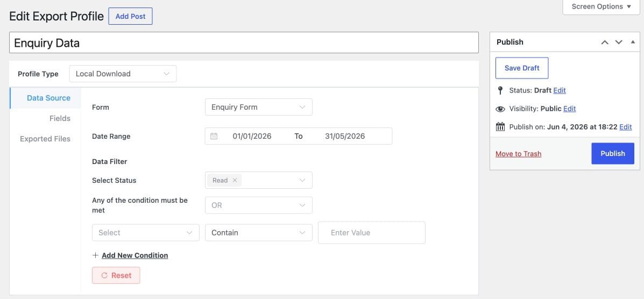Image resolution: width=644 pixels, height=299 pixels.
Task: Move Publish panel down arrow
Action: pyautogui.click(x=619, y=42)
